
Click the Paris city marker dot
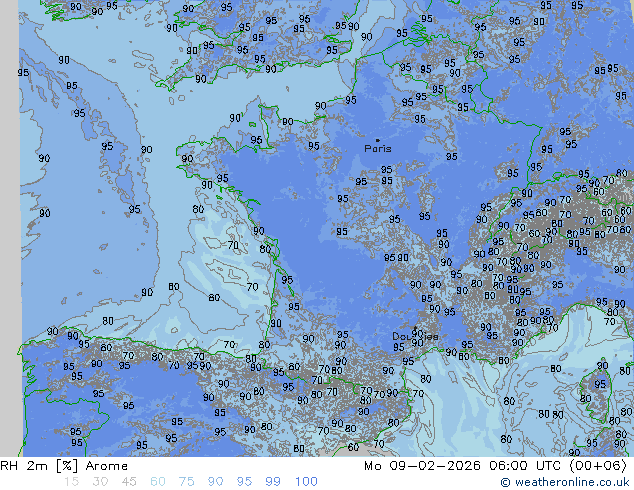coord(377,140)
